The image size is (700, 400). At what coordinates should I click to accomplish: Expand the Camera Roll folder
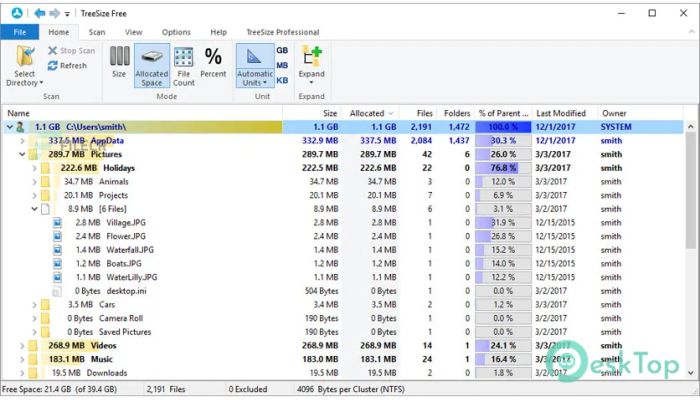34,318
